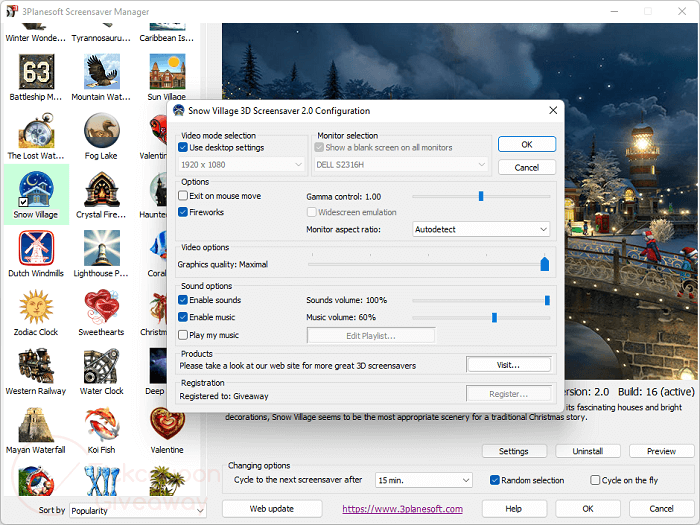Select the Christmas bells screensaver icon
Screen dimensions: 700x525
pos(158,307)
